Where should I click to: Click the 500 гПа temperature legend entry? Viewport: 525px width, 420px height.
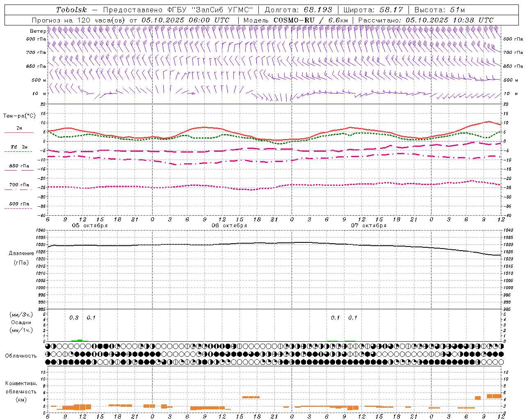[x=19, y=205]
